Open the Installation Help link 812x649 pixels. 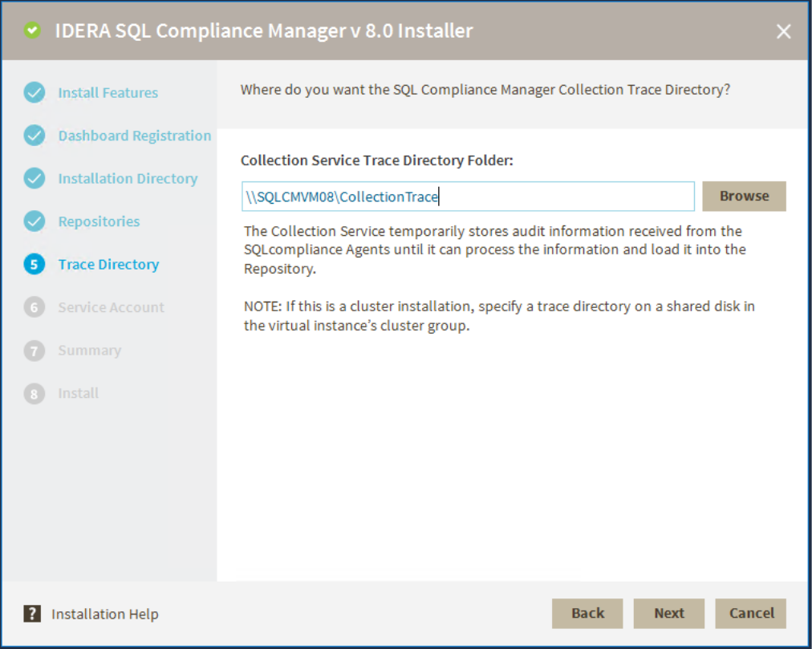[x=105, y=615]
